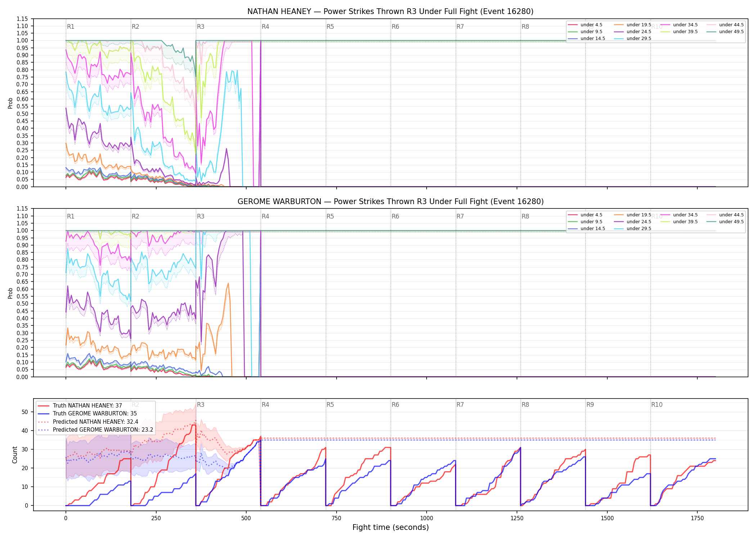Click 'under 39.5' legend entry in top chart
This screenshot has height=540, width=756.
679,32
